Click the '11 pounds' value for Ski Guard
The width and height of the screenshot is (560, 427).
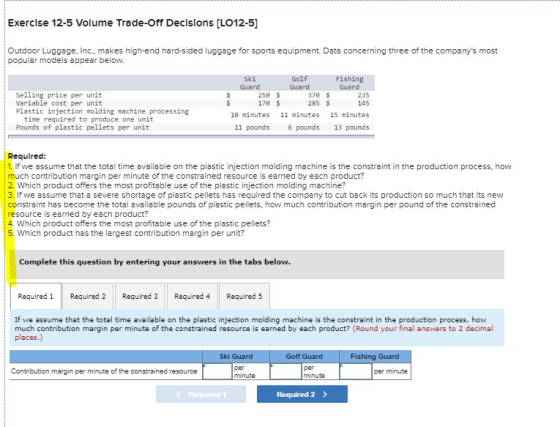[x=252, y=127]
